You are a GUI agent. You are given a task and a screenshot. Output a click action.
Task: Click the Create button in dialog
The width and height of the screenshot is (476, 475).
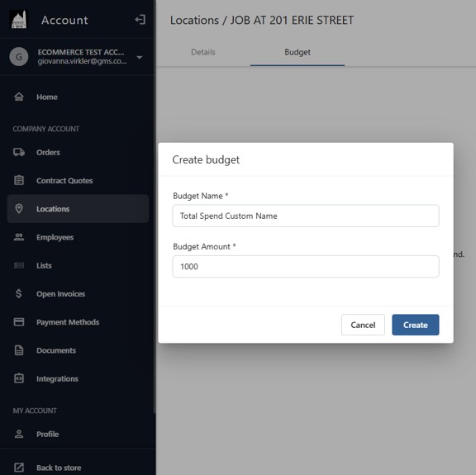[x=416, y=325]
